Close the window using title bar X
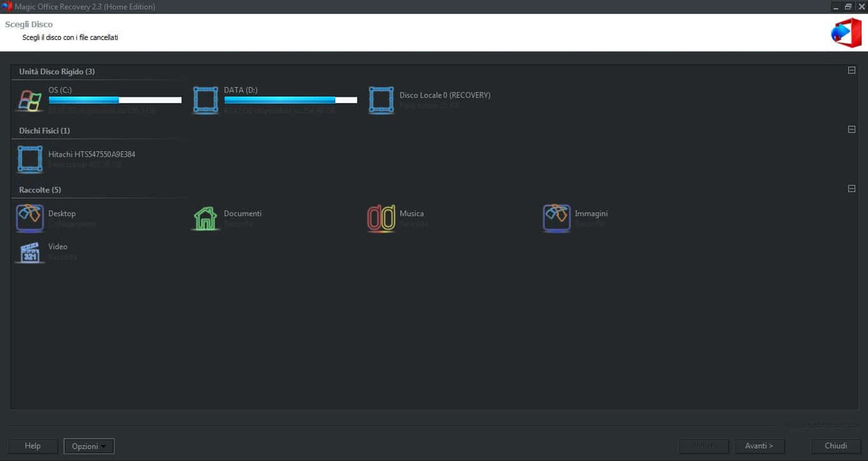The width and height of the screenshot is (868, 461). click(x=861, y=7)
